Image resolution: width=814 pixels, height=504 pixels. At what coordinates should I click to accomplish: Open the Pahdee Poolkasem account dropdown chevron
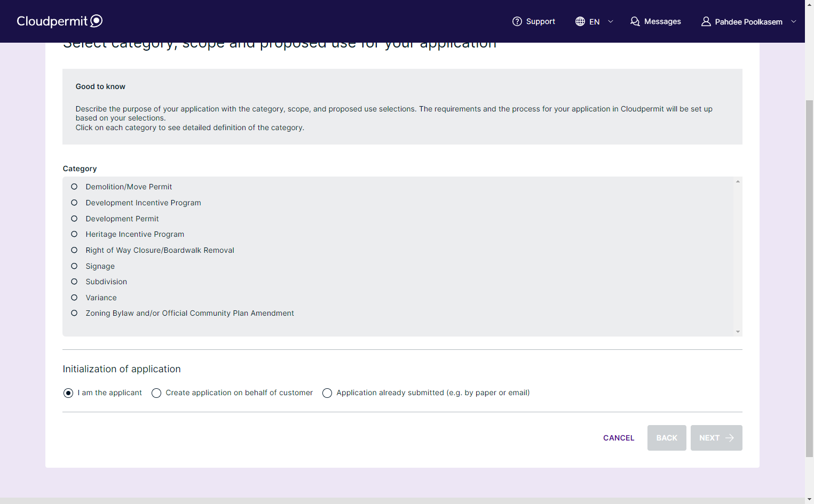pos(794,21)
